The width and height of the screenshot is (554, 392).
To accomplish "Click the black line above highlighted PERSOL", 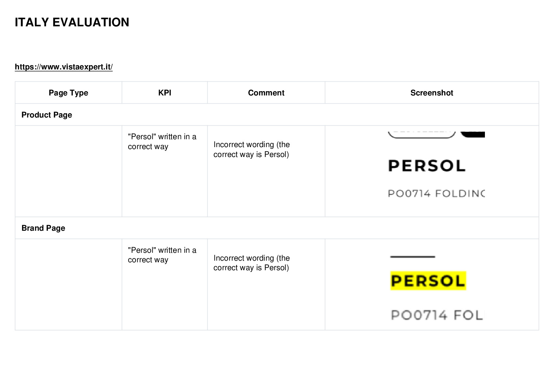I will 413,257.
